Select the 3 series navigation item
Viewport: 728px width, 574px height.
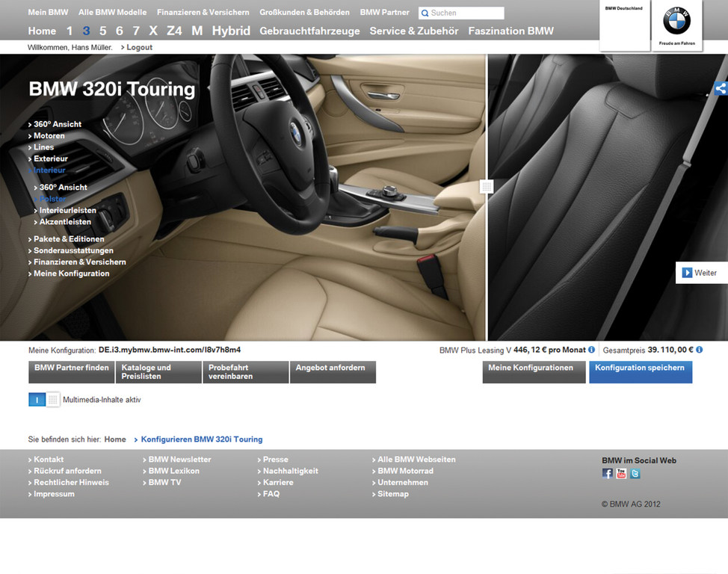[x=87, y=31]
